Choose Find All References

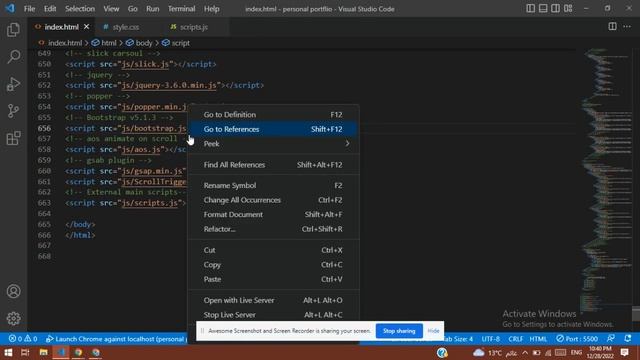click(x=273, y=165)
